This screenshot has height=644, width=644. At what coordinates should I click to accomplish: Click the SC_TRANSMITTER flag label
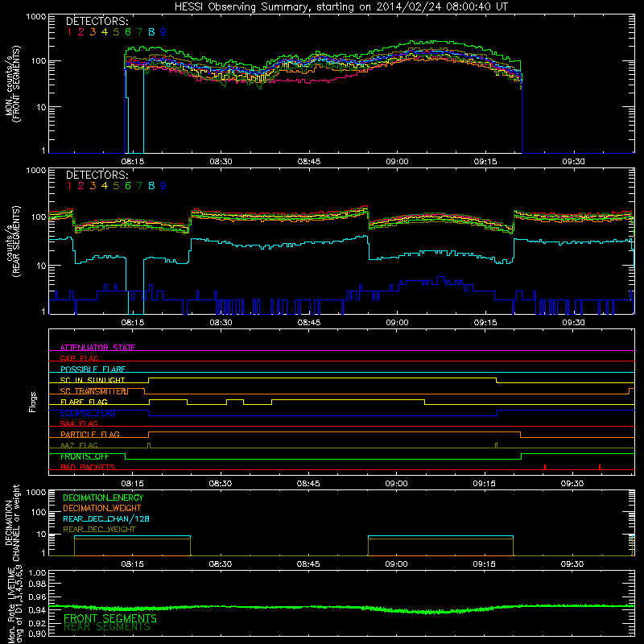point(94,391)
